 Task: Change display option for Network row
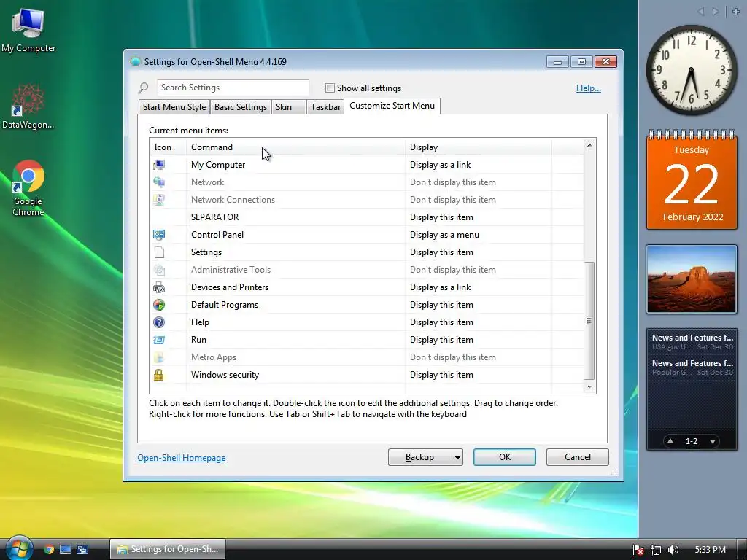452,182
